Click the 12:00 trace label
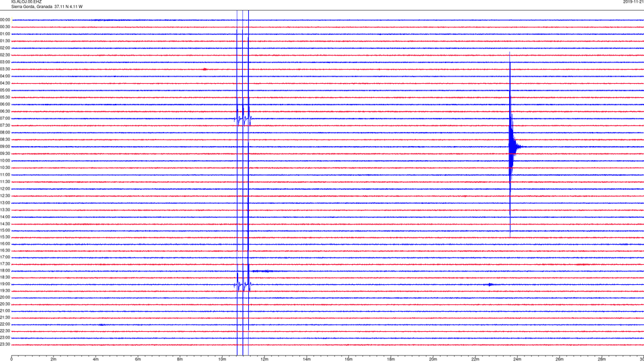 (5, 189)
